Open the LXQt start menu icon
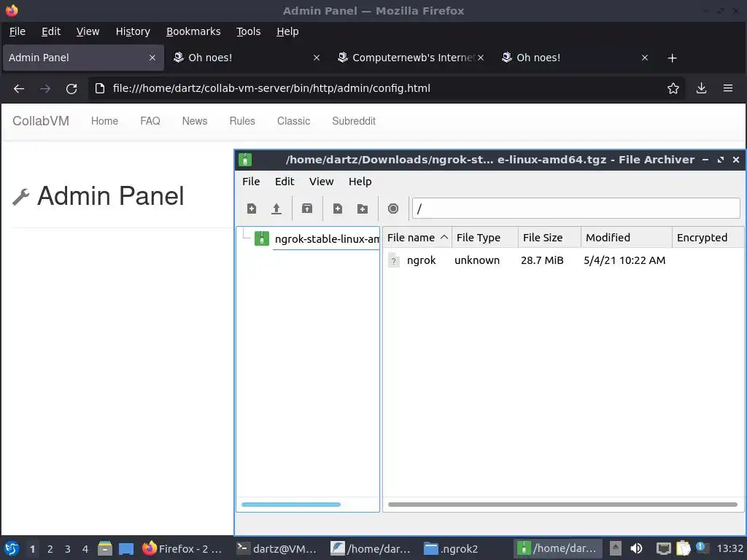The width and height of the screenshot is (747, 560). [12, 548]
